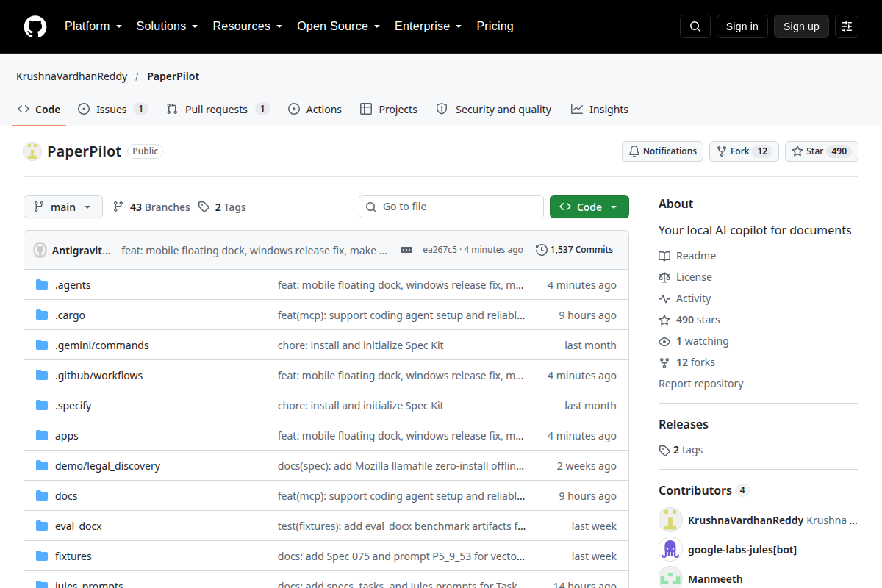
Task: Click the eval_docx folder icon
Action: (x=42, y=526)
